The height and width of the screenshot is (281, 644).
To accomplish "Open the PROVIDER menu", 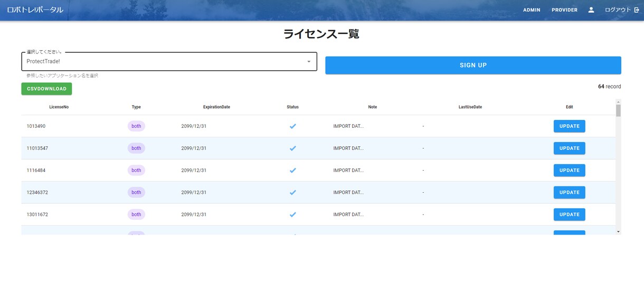I will (x=564, y=10).
